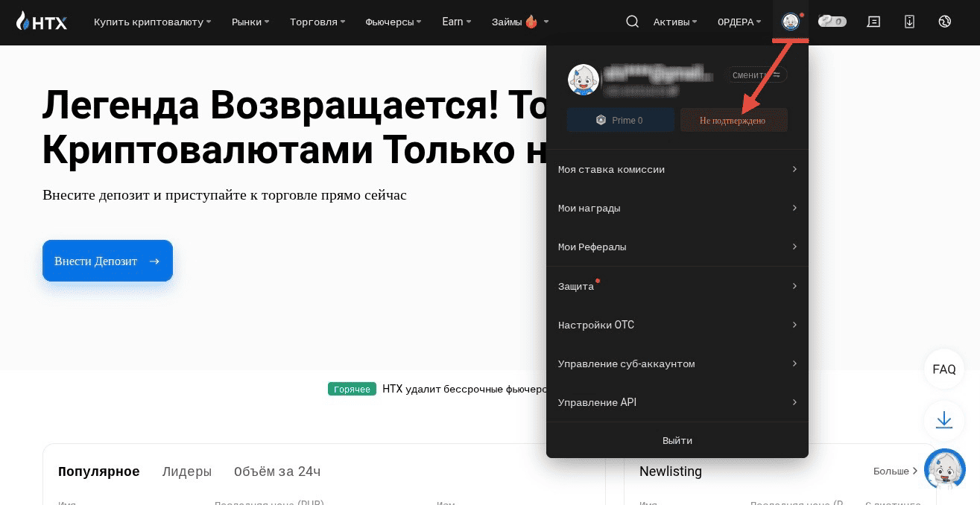
Task: Click the user avatar in account panel
Action: click(x=584, y=79)
